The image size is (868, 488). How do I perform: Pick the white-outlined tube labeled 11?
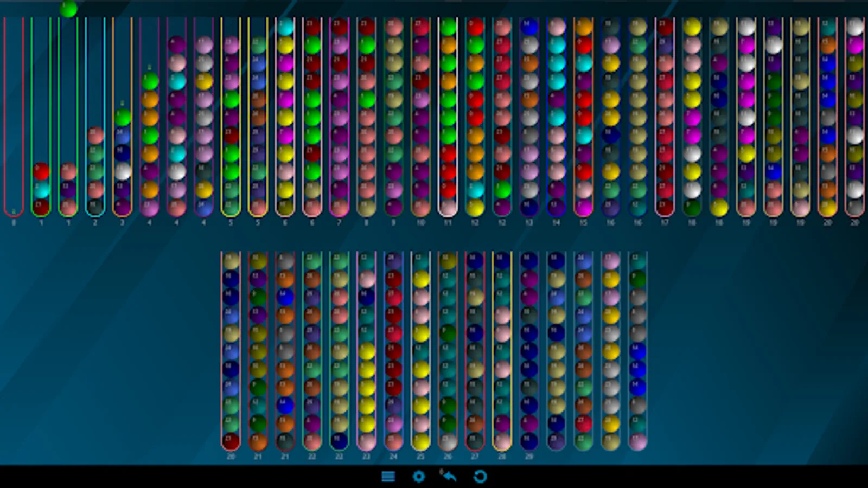point(448,117)
